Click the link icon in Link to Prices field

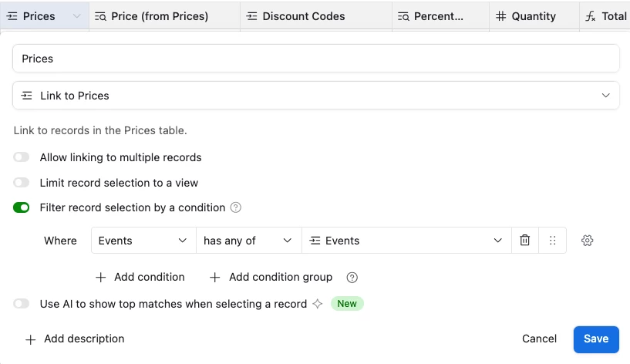pos(27,96)
